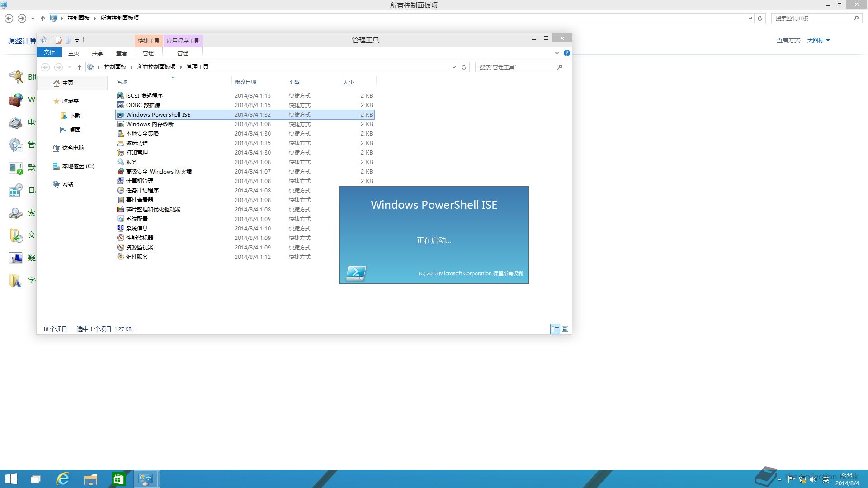
Task: Click the 事件查看器 icon
Action: 120,200
